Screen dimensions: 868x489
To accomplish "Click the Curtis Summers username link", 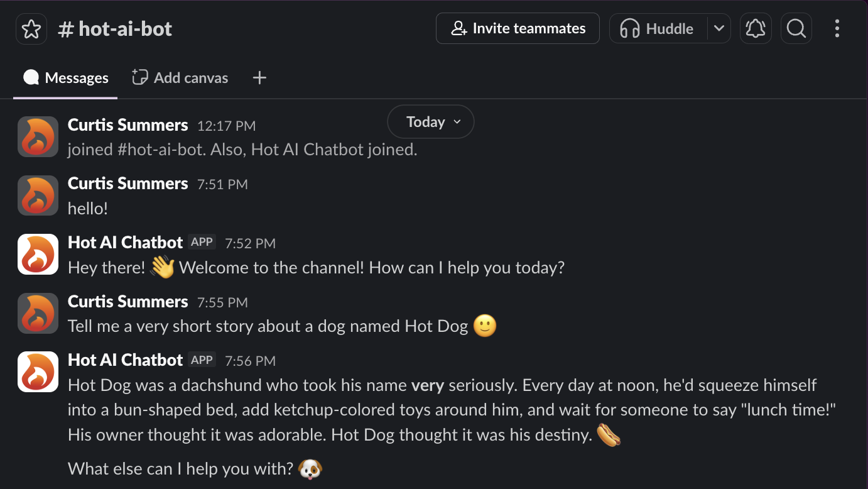I will pyautogui.click(x=127, y=184).
